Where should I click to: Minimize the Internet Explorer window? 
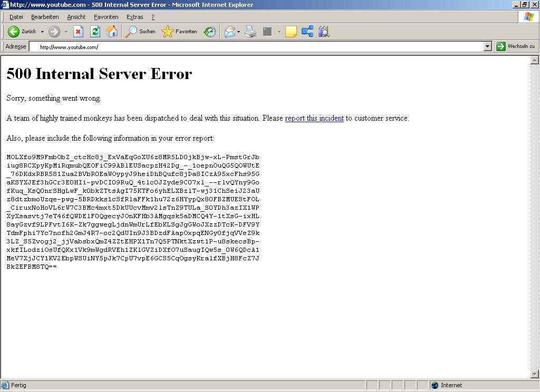pos(516,4)
